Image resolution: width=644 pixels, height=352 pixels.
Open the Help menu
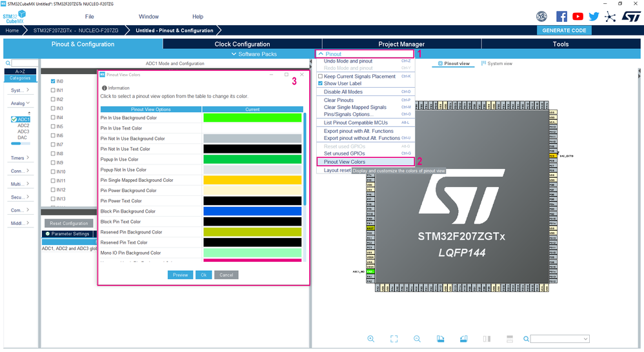coord(198,17)
